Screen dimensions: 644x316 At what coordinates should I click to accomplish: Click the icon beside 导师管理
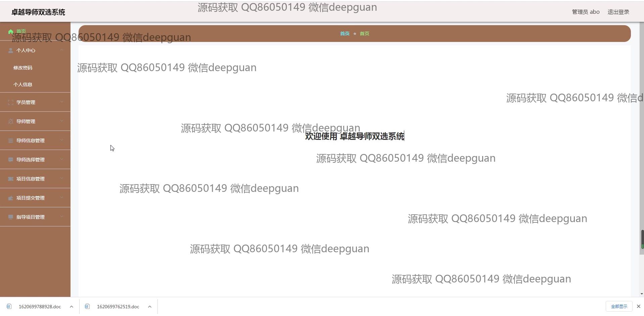pyautogui.click(x=11, y=121)
